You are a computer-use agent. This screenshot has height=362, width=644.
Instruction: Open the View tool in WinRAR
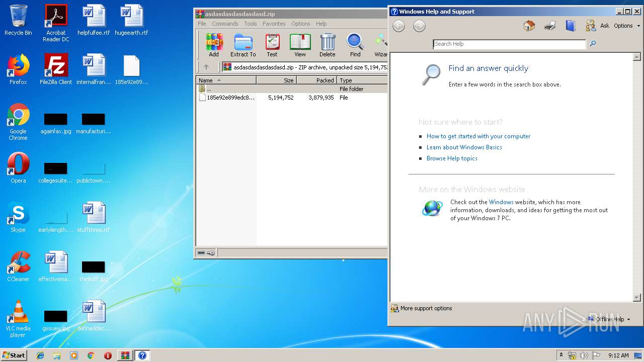[300, 45]
